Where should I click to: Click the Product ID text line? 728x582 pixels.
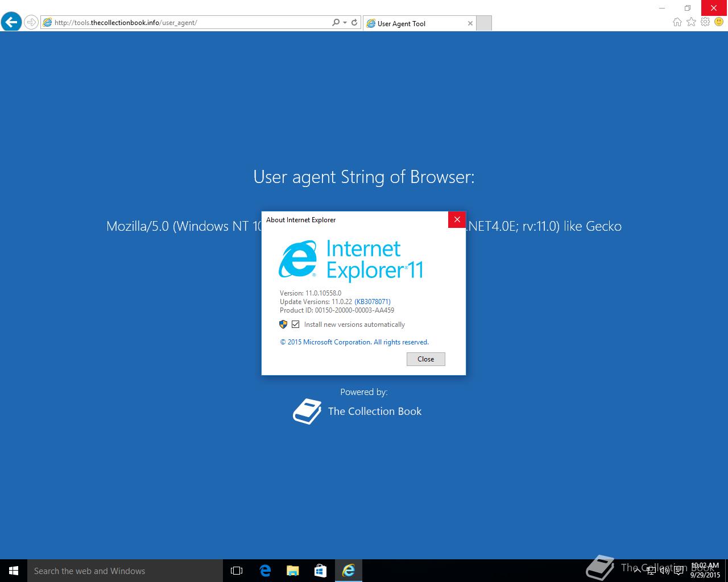[x=337, y=310]
